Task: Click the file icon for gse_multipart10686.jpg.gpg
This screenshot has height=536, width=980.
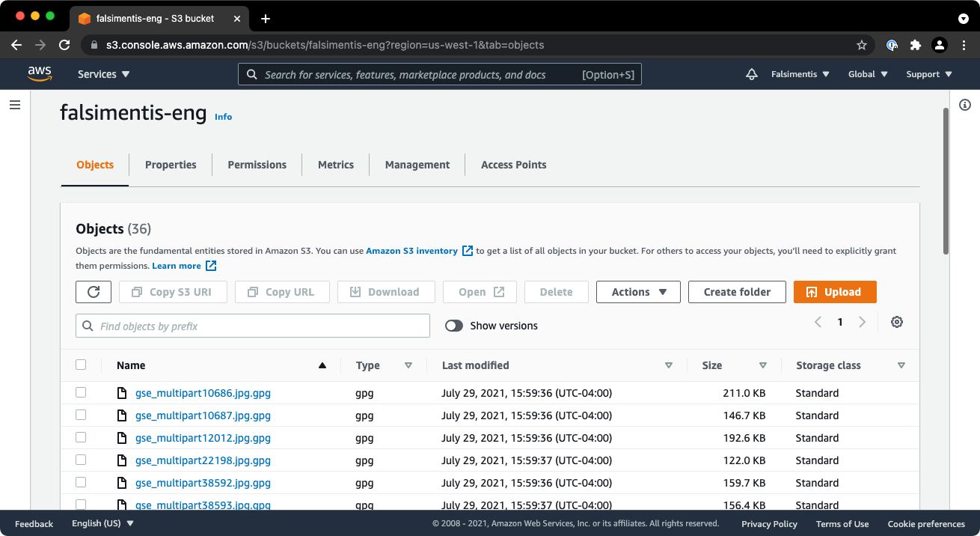Action: click(122, 393)
